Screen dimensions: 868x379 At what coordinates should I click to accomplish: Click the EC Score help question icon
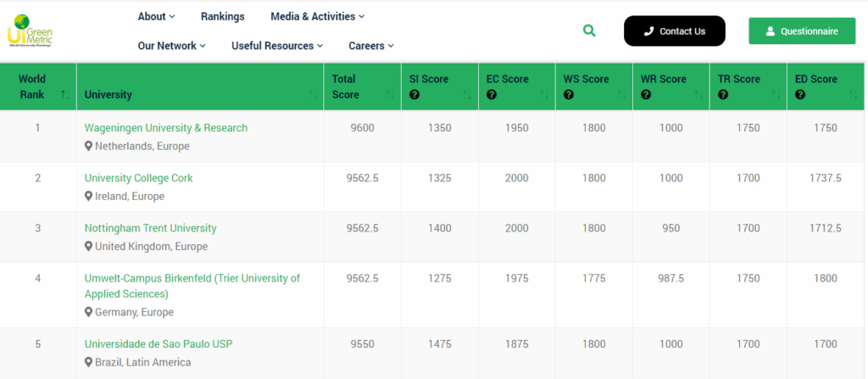492,95
